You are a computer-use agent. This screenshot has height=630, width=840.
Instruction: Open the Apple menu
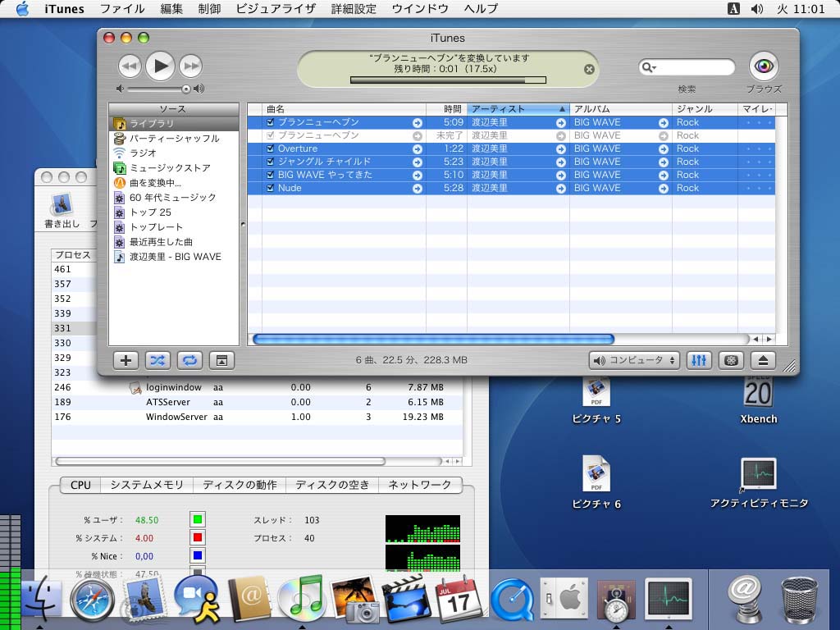coord(22,8)
